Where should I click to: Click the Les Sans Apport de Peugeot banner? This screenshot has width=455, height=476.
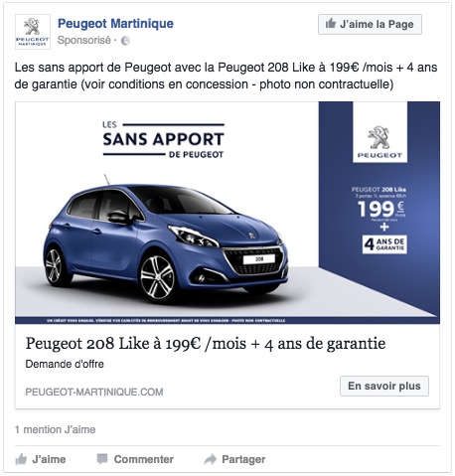[163, 139]
